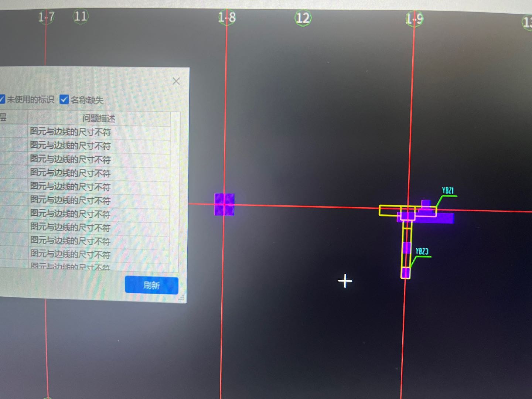Click the 刷新 refresh button

(x=151, y=285)
